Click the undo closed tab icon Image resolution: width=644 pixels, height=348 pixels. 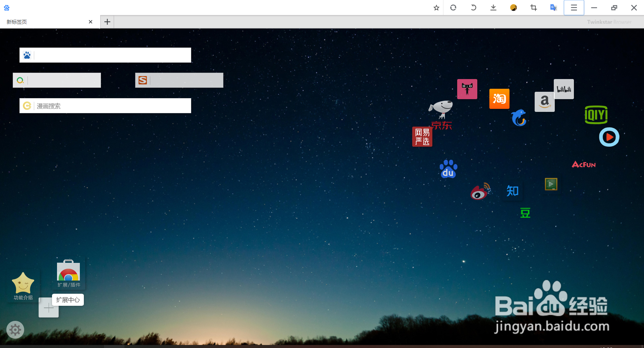coord(473,7)
